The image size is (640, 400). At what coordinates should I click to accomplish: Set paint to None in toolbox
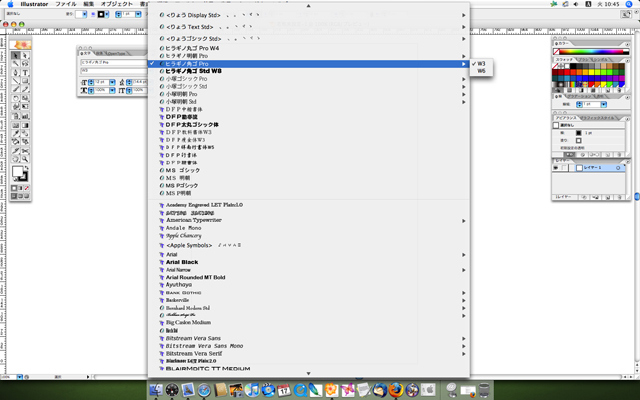coord(27,188)
